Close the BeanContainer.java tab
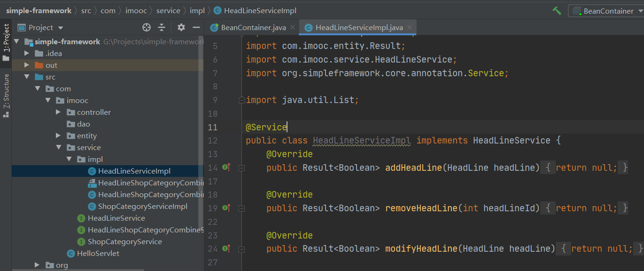 coord(293,27)
